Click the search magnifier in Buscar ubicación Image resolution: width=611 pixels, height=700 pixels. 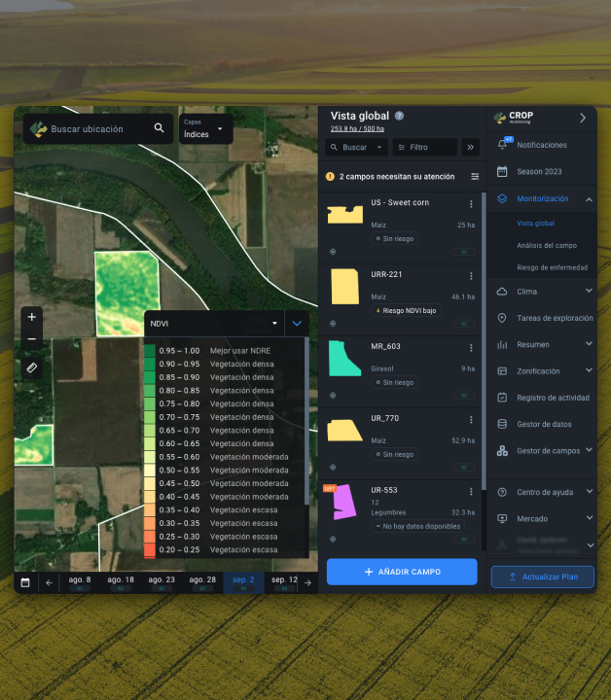point(159,128)
